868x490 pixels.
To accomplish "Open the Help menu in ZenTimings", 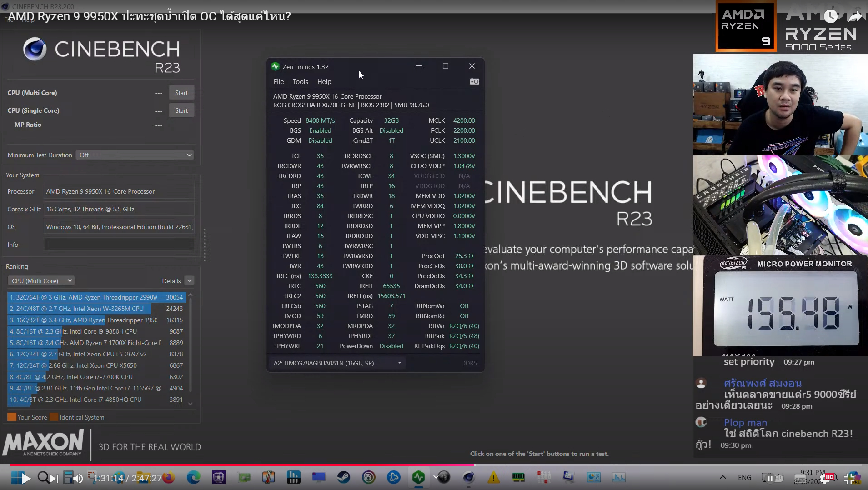I will [324, 82].
